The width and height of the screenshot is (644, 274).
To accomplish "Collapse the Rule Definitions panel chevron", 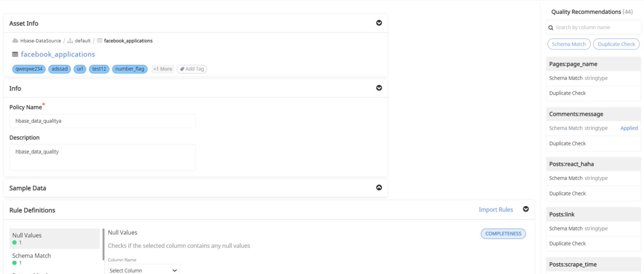I will [526, 209].
